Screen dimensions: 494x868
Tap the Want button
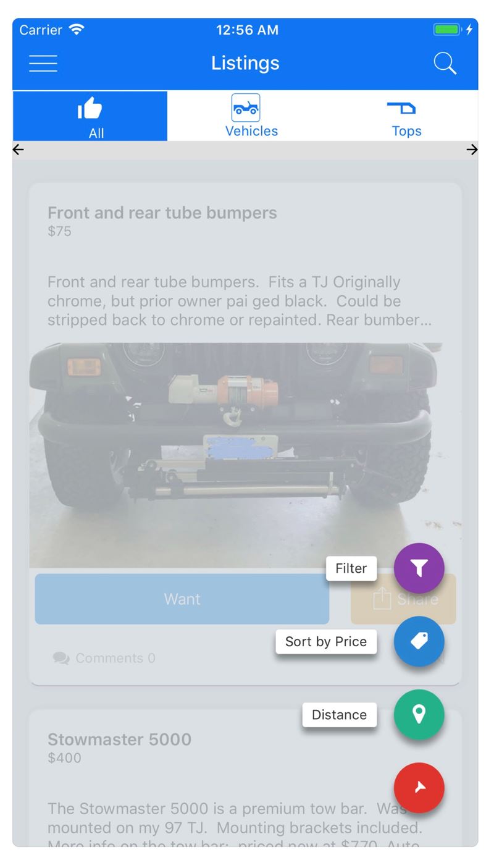click(x=182, y=599)
